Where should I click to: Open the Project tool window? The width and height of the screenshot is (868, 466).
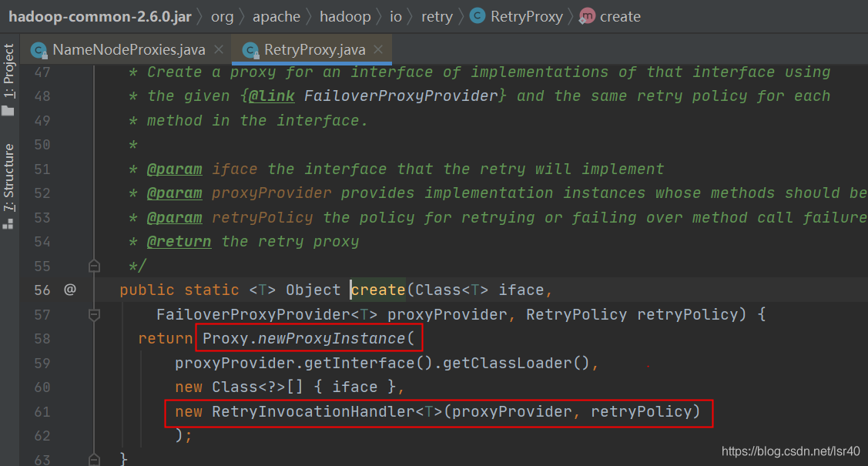pyautogui.click(x=8, y=70)
